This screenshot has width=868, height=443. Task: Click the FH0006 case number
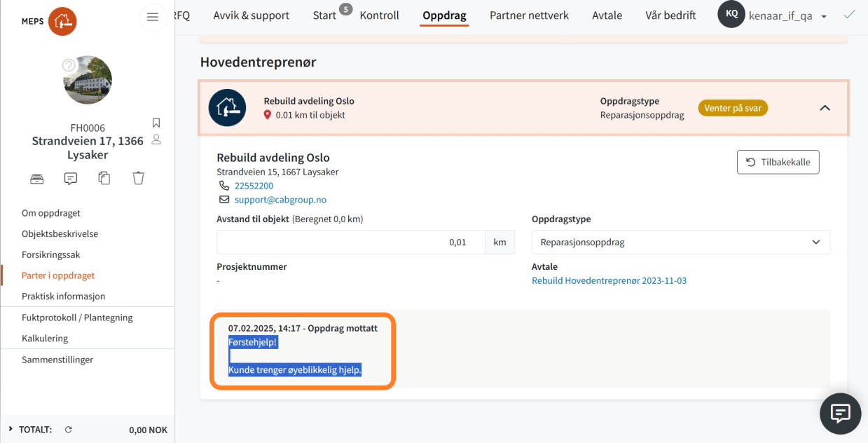pos(88,128)
